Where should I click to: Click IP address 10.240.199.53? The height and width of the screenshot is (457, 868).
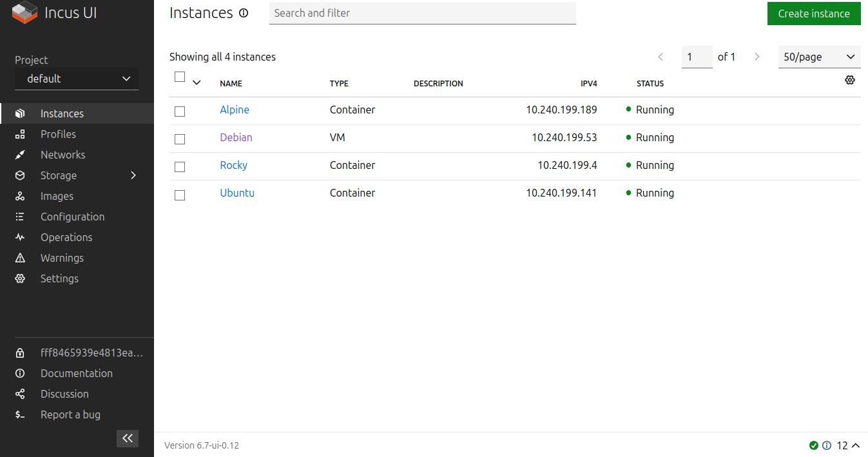click(564, 137)
